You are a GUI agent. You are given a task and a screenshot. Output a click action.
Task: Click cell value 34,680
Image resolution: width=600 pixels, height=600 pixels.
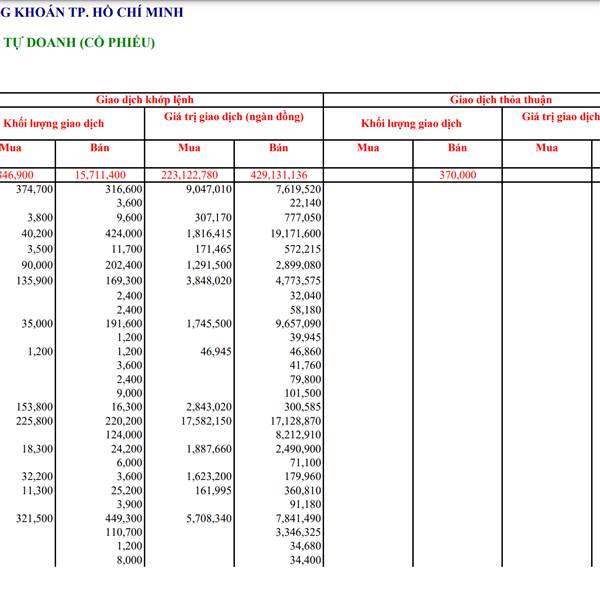pos(305,546)
